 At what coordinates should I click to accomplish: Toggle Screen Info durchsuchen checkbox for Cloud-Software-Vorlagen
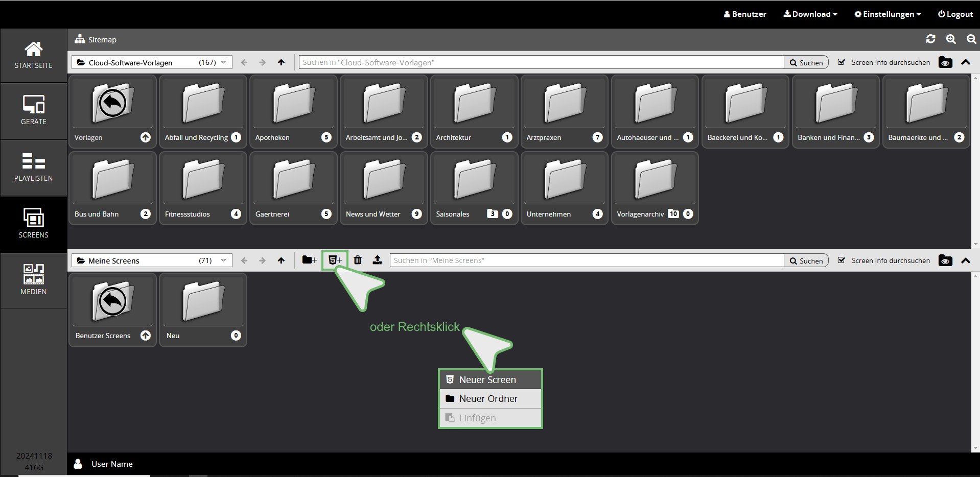coord(842,62)
